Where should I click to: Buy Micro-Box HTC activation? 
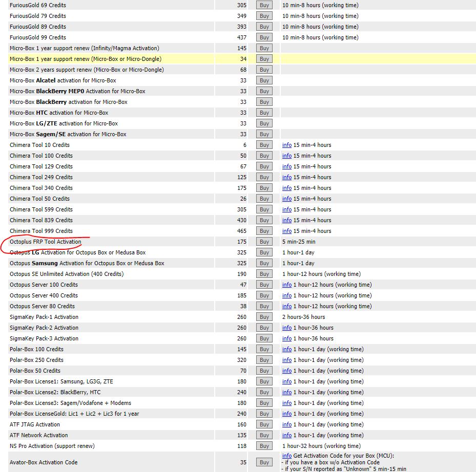click(x=264, y=113)
